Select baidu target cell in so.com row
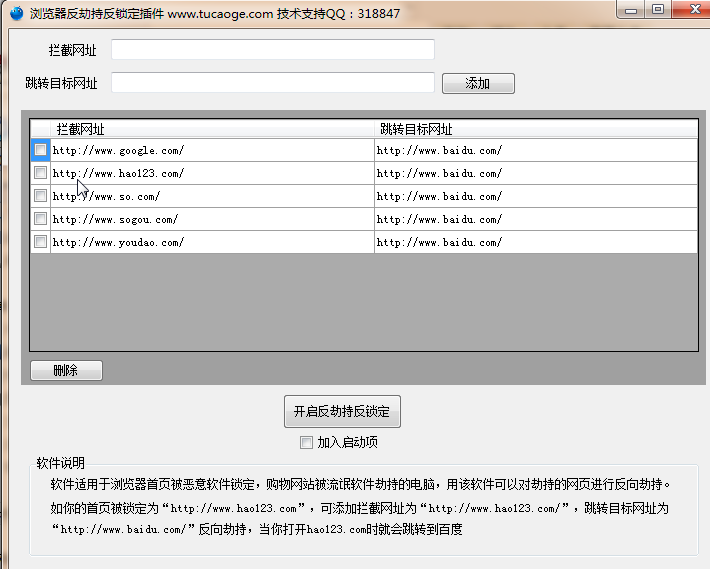Viewport: 710px width, 569px height. (536, 196)
